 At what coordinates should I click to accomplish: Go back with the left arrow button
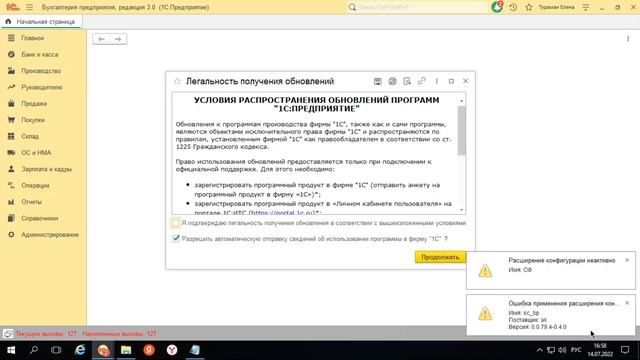[101, 39]
